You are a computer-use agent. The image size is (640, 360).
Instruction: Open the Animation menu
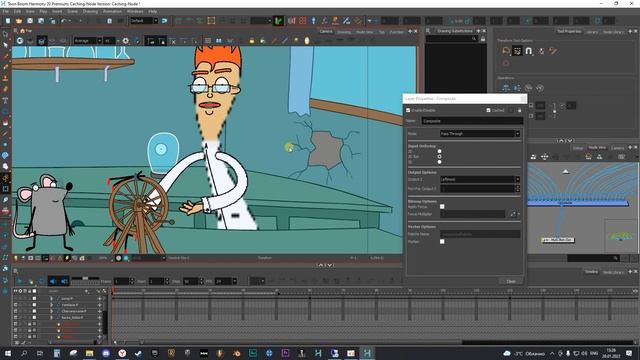(112, 11)
